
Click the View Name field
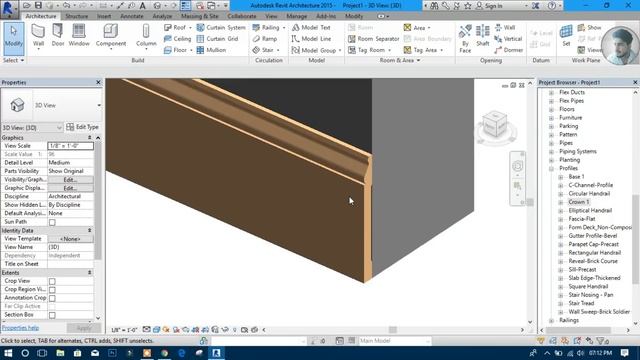tap(70, 247)
